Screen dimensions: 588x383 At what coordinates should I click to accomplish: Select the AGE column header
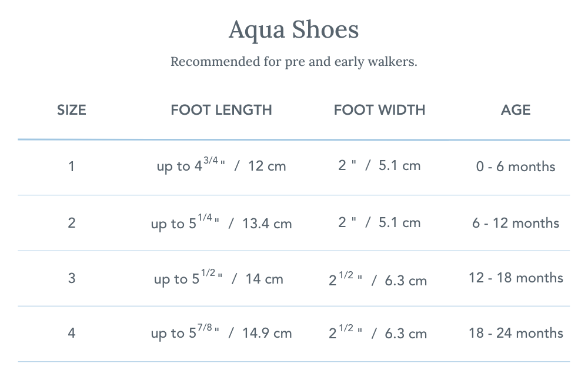(x=516, y=110)
